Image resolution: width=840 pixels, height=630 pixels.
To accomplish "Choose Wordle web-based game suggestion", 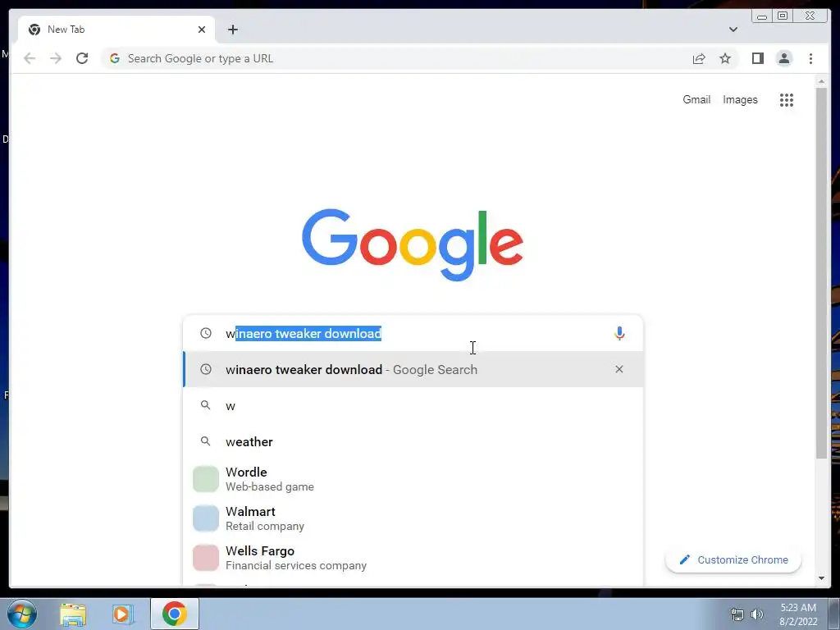I will tap(413, 479).
